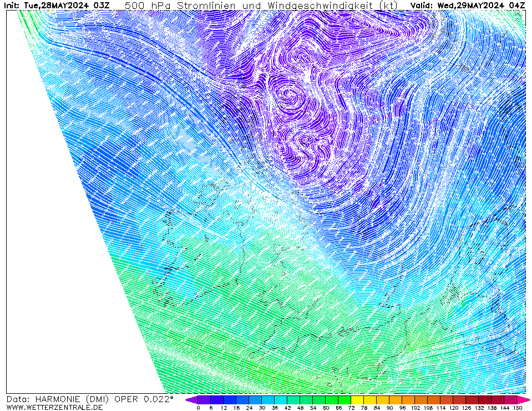The width and height of the screenshot is (532, 411).
Task: Click the purple left arrow end of color scale
Action: [191, 400]
